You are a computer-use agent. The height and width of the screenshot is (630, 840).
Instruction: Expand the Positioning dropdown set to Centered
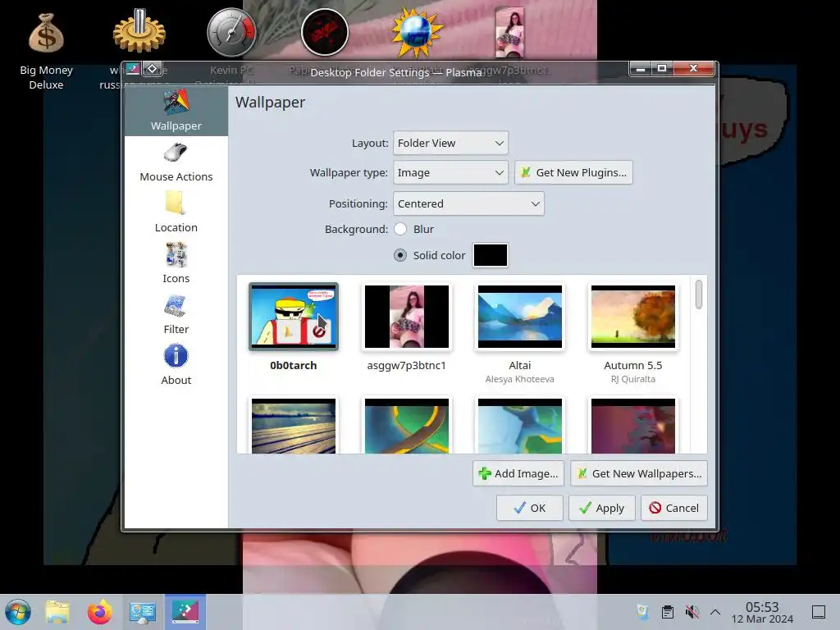click(x=468, y=203)
